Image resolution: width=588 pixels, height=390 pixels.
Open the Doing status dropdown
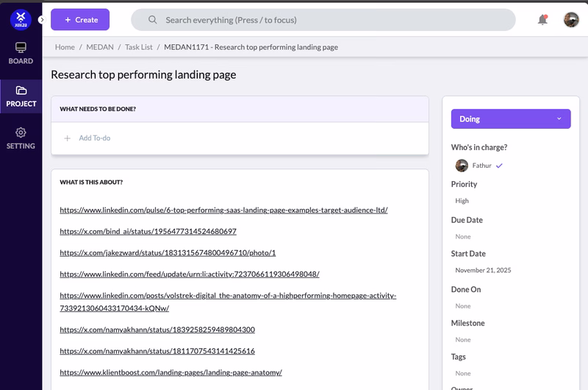coord(511,119)
